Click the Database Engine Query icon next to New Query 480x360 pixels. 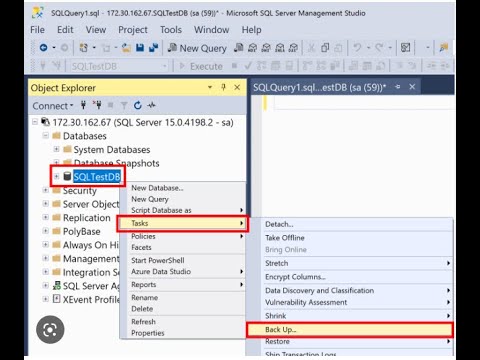point(239,48)
